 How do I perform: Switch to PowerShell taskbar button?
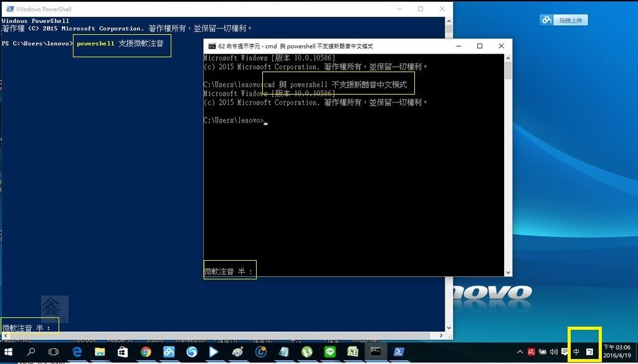pyautogui.click(x=398, y=352)
